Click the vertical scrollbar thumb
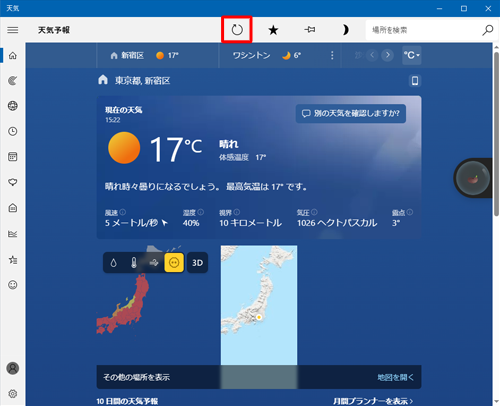The width and height of the screenshot is (500, 406). pyautogui.click(x=496, y=133)
